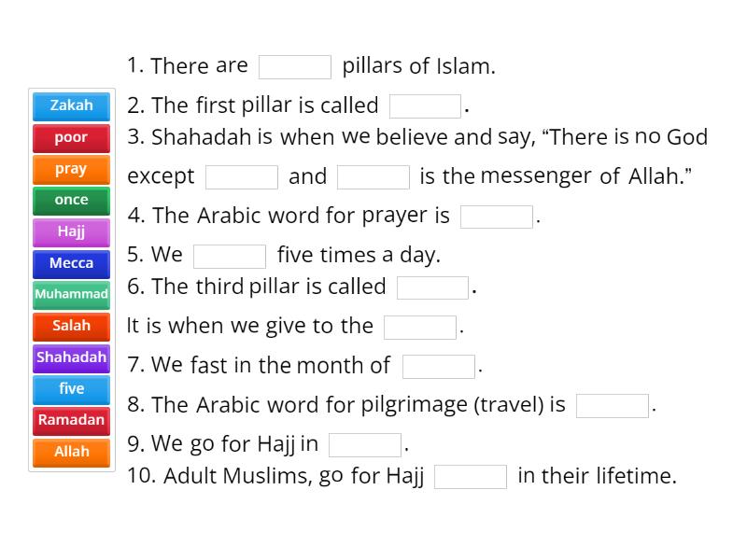Select the Muhammad word tile
Screen dimensions: 747x560
(71, 294)
